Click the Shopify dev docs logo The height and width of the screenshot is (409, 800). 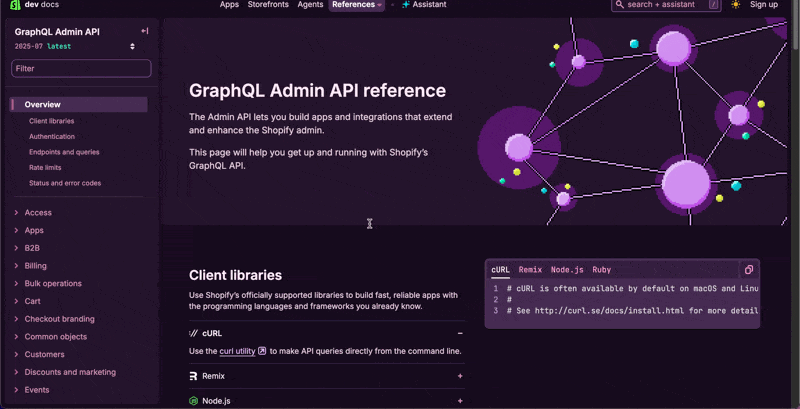point(34,5)
